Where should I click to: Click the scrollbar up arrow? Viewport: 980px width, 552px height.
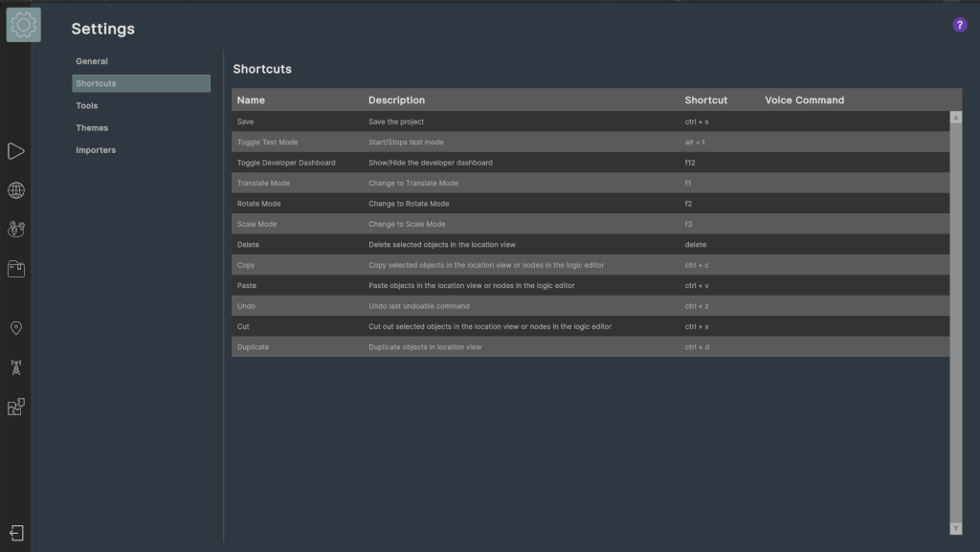coord(956,118)
